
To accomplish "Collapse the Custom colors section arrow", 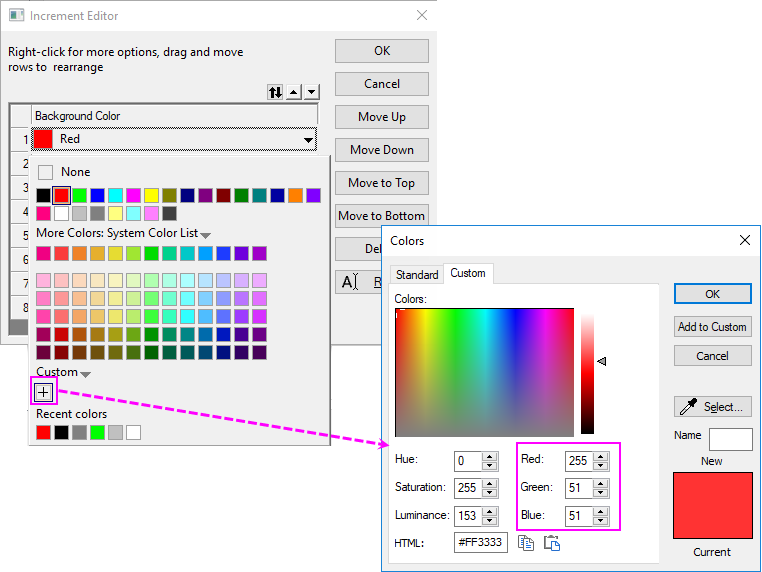I will click(85, 374).
